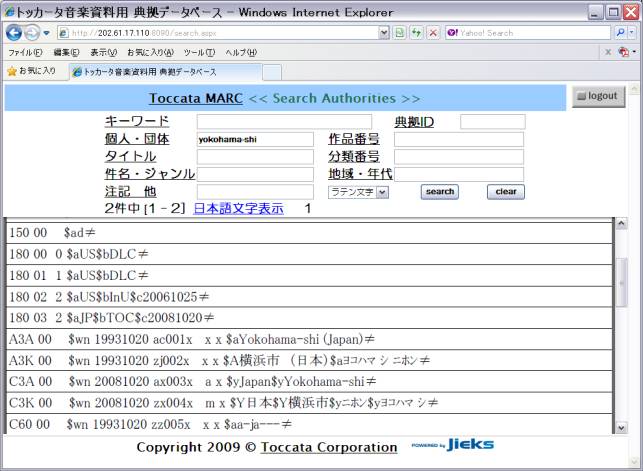Click the row A3K 00 横浜市 (日本)
The image size is (643, 471).
[309, 360]
